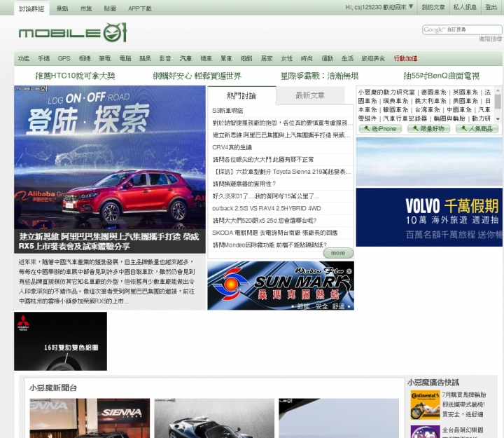Open 汽車 category
The height and width of the screenshot is (438, 504).
[185, 59]
